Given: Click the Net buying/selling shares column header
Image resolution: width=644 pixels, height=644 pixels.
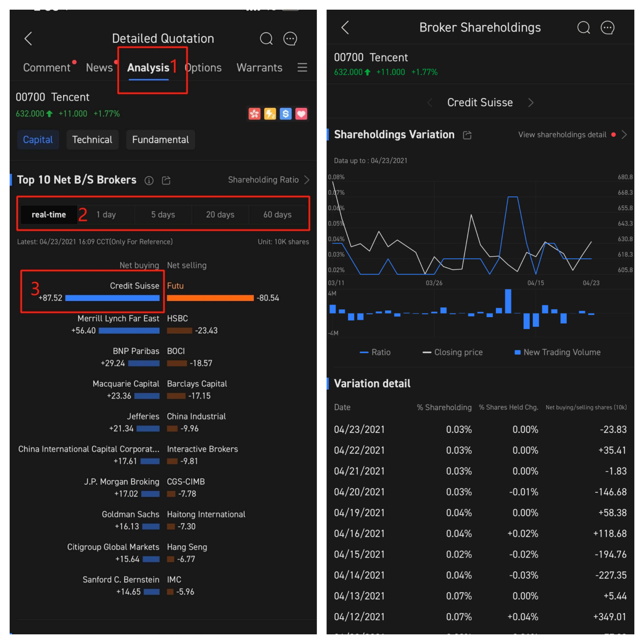Looking at the screenshot, I should [x=586, y=407].
